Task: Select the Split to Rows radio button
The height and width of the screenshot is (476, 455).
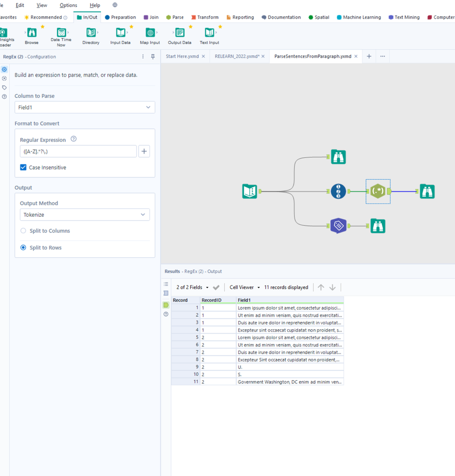Action: [x=23, y=247]
